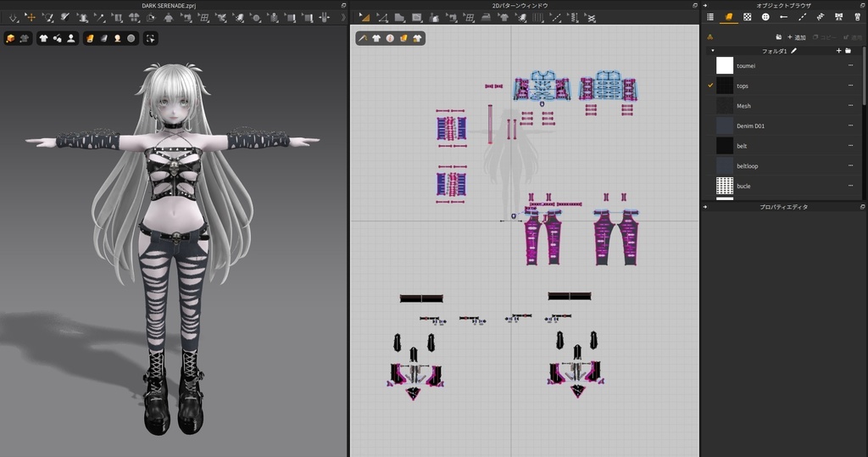Click the avatar measure tool at 3D toolbar end
This screenshot has height=457, width=868.
[x=325, y=18]
